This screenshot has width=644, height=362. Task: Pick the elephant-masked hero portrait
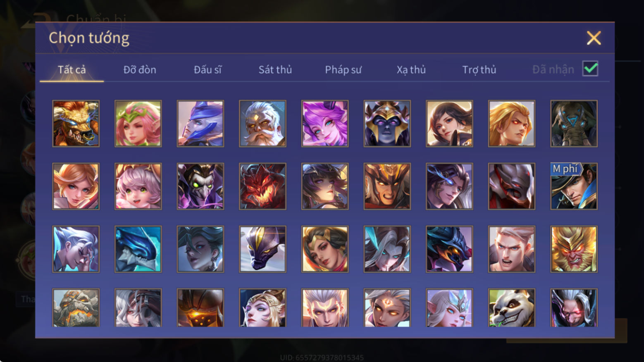point(574,124)
